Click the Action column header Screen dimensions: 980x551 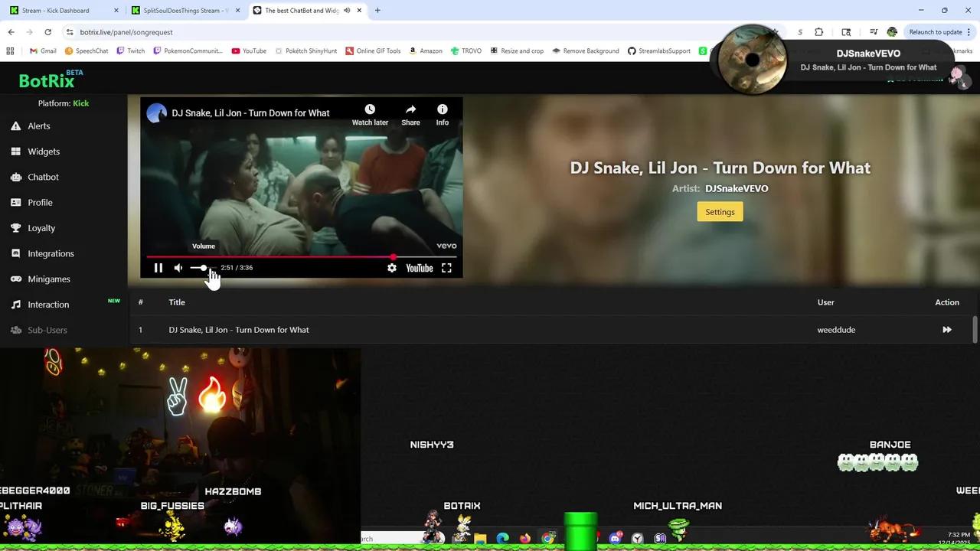tap(947, 302)
